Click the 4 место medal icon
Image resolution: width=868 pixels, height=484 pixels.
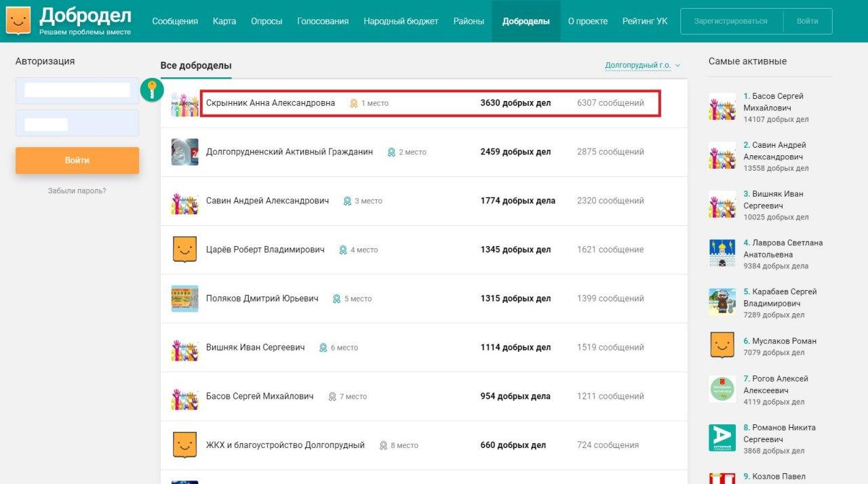(x=343, y=250)
